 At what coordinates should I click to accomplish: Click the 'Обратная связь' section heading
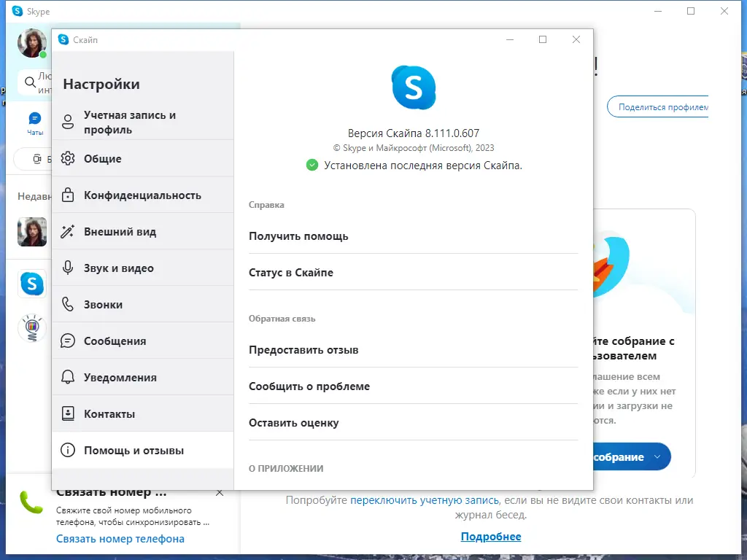[x=282, y=318]
